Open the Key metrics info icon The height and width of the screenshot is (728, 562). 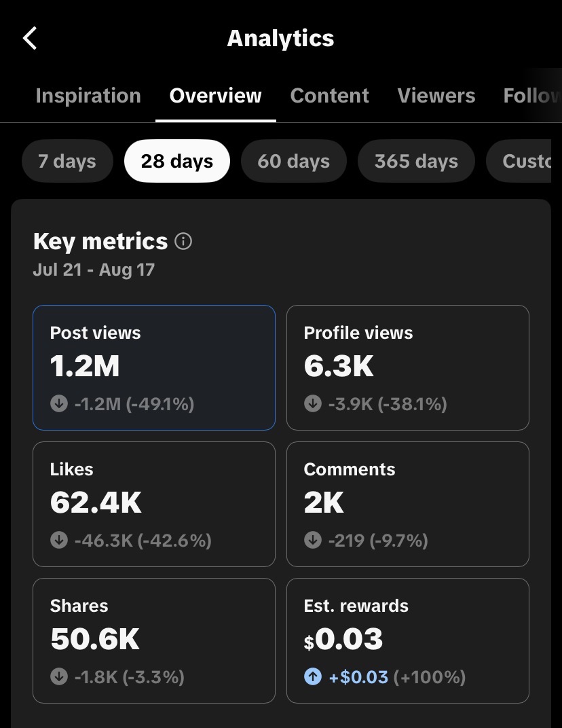coord(183,242)
